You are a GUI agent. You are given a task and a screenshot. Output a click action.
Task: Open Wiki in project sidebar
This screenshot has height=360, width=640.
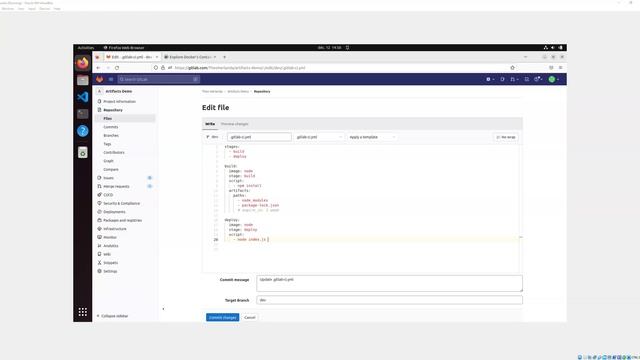(x=104, y=254)
